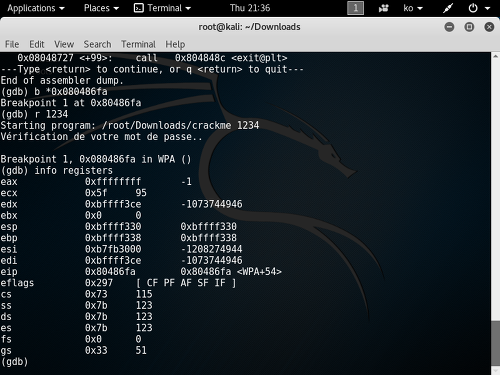Open the Terminal app menu in top bar
This screenshot has width=500, height=375.
162,8
